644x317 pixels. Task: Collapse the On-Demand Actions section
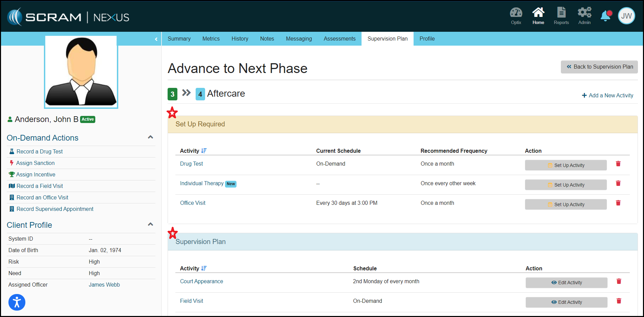[x=150, y=137]
